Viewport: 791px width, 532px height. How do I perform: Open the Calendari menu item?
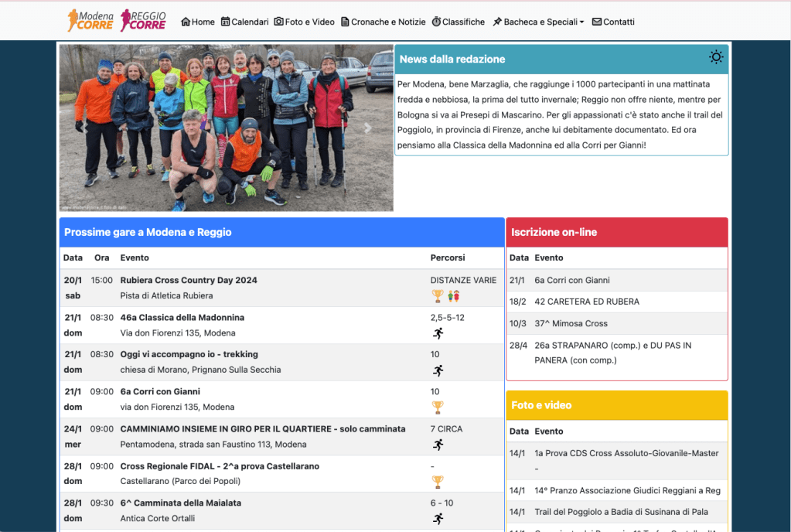[244, 22]
